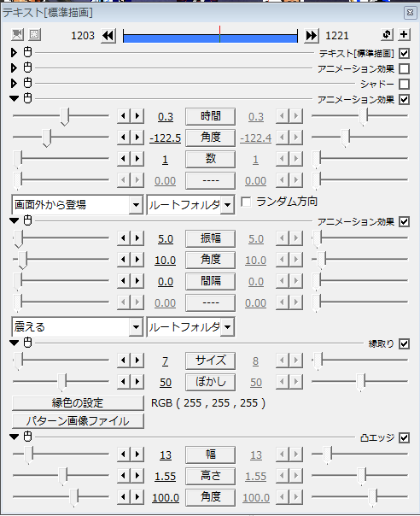Decrease left -122.5 角度 value with arrow
The height and width of the screenshot is (516, 420).
coord(123,138)
